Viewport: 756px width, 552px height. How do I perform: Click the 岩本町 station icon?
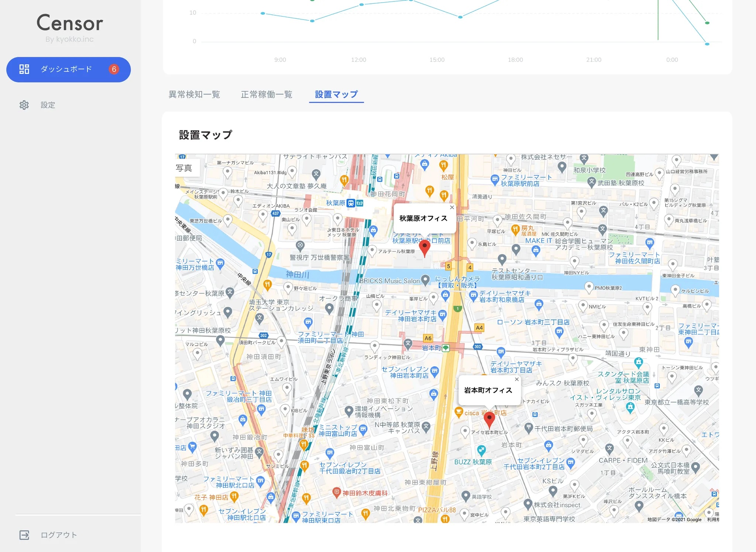[x=446, y=348]
